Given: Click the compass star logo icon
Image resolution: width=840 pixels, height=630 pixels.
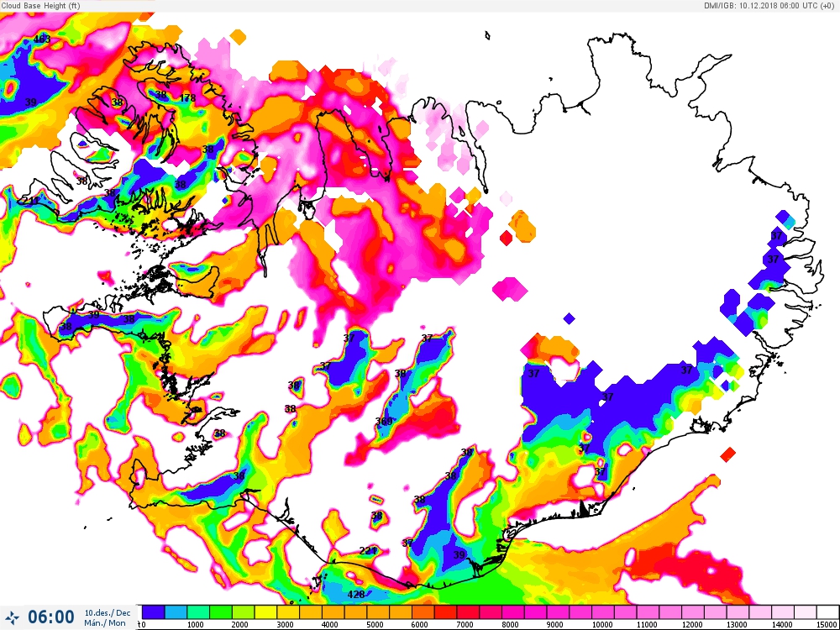Looking at the screenshot, I should pyautogui.click(x=13, y=617).
